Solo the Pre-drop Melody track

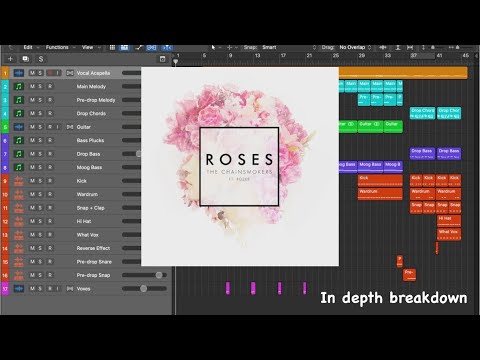(40, 100)
